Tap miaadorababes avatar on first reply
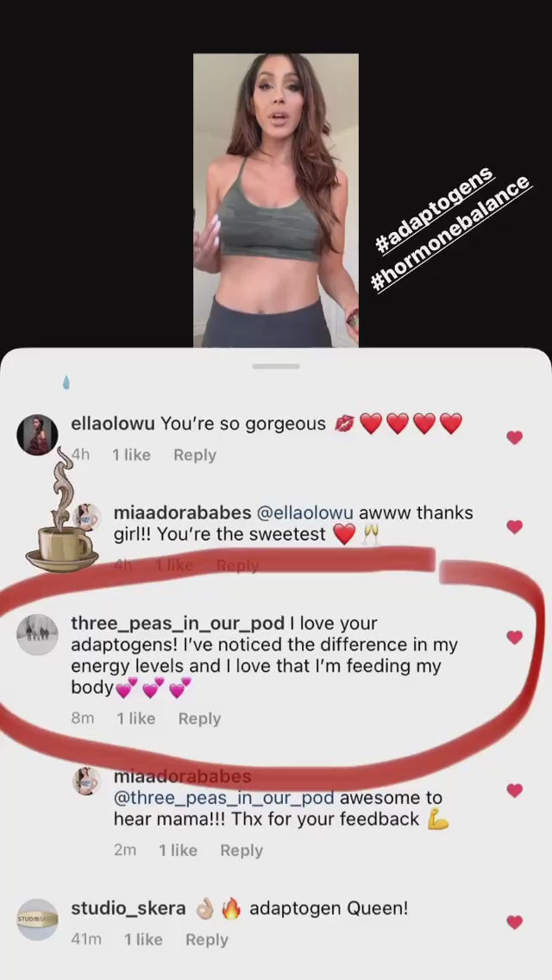This screenshot has height=980, width=552. point(87,518)
